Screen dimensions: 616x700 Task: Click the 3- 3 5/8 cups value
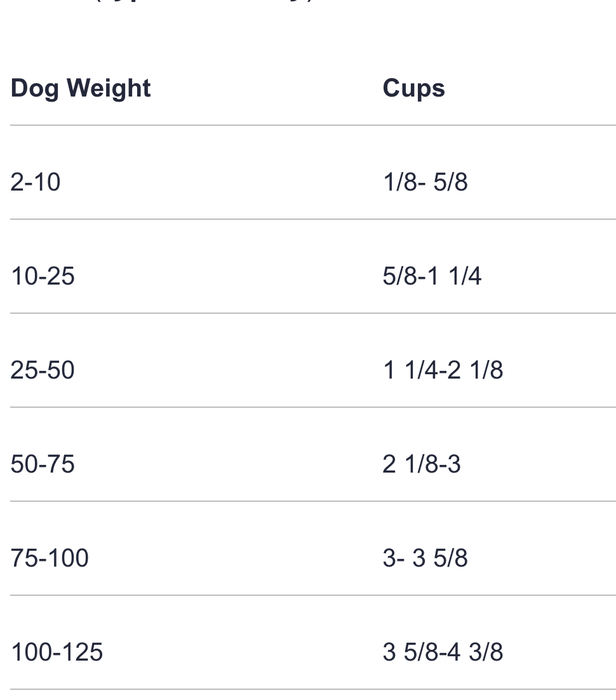425,558
